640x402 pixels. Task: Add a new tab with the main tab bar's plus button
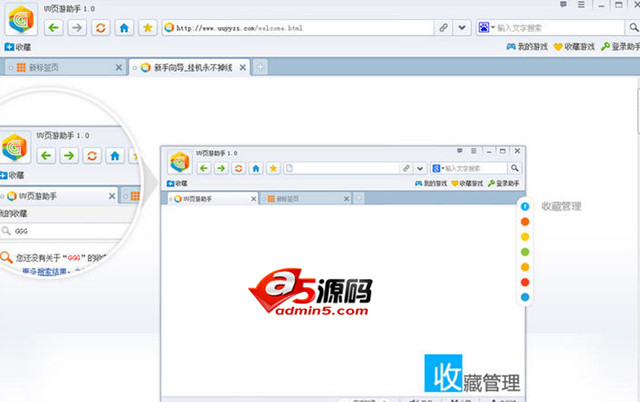click(x=260, y=67)
